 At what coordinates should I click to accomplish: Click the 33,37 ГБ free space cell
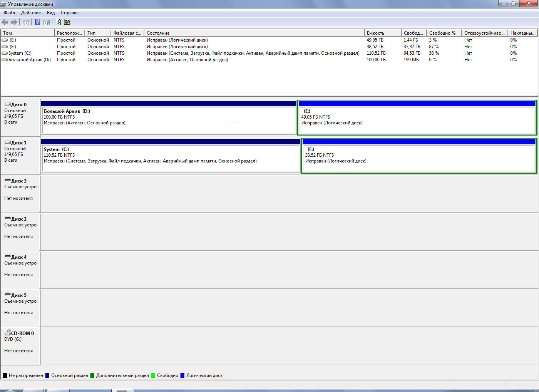point(412,47)
